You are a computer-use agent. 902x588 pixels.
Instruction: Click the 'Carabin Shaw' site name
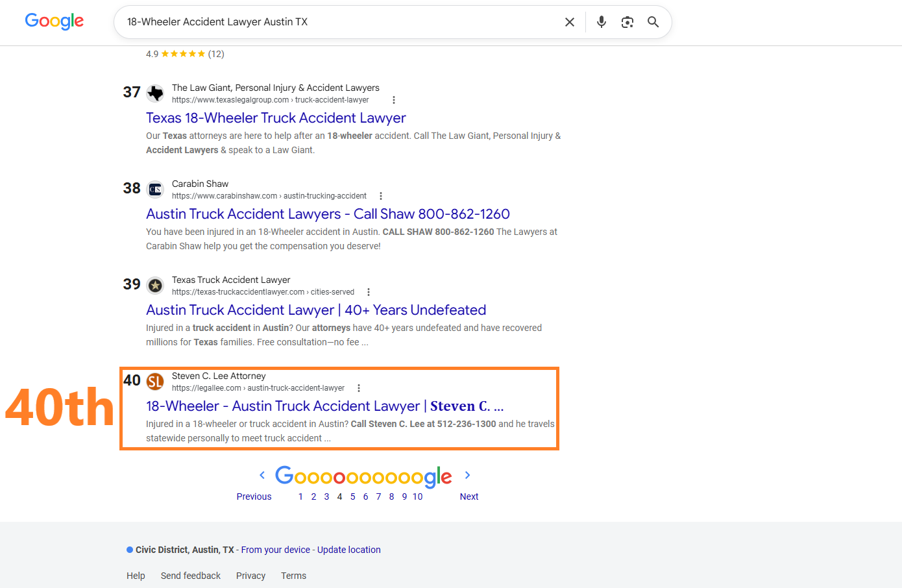(200, 184)
